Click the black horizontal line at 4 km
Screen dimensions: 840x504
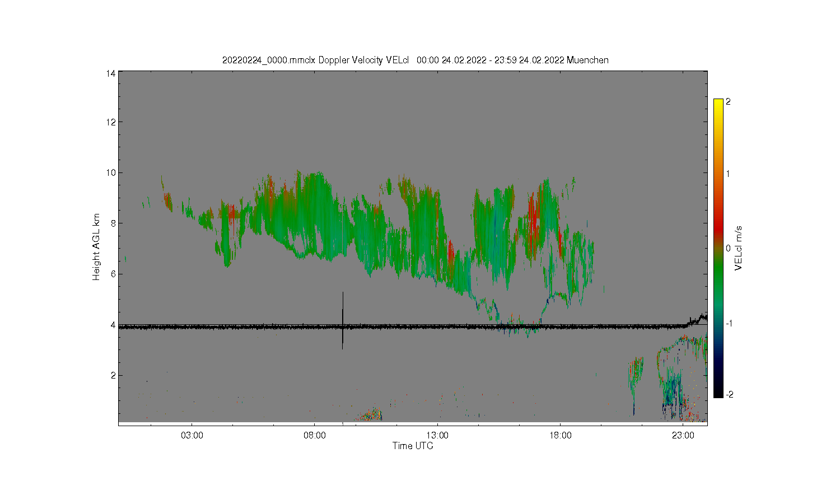pos(413,326)
